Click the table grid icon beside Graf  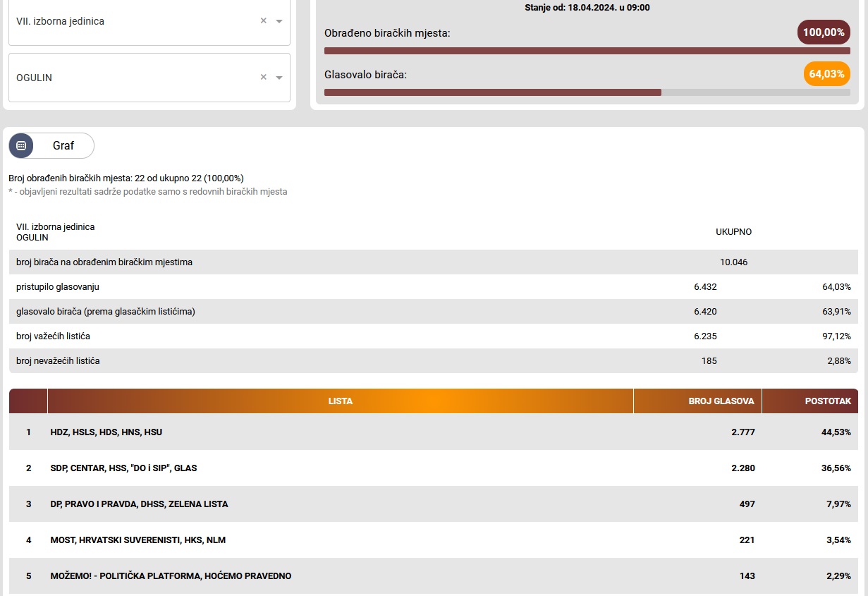(21, 145)
